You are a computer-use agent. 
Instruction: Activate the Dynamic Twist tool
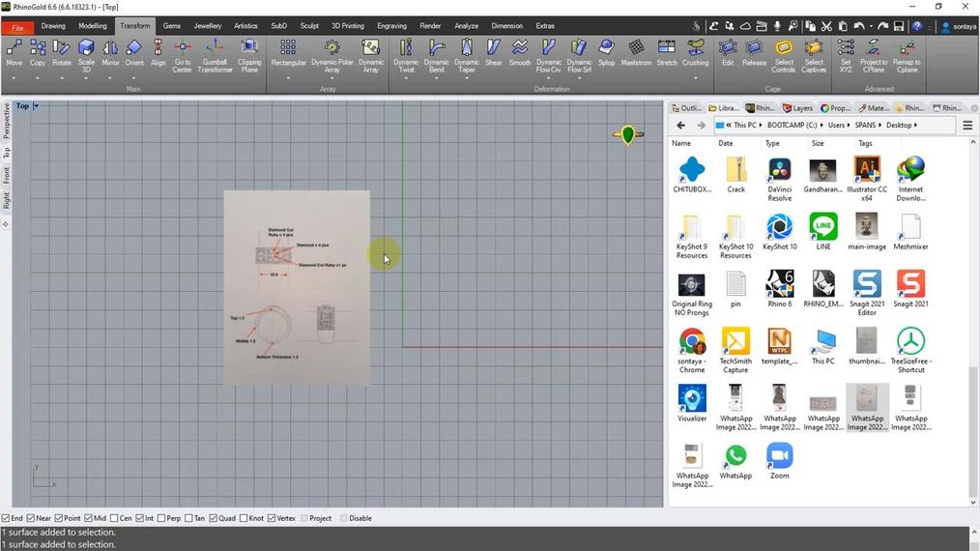[x=406, y=56]
